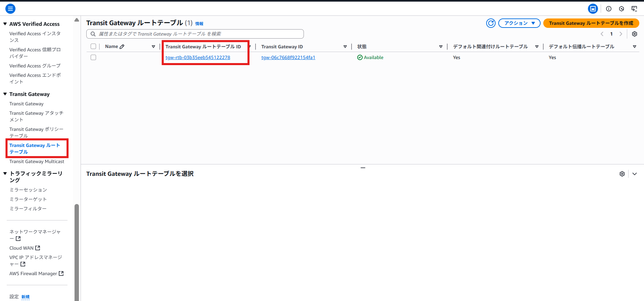Viewport: 644px width, 301px height.
Task: Sort by デフォルト伝播ルートテーブル column arrow
Action: click(x=635, y=47)
